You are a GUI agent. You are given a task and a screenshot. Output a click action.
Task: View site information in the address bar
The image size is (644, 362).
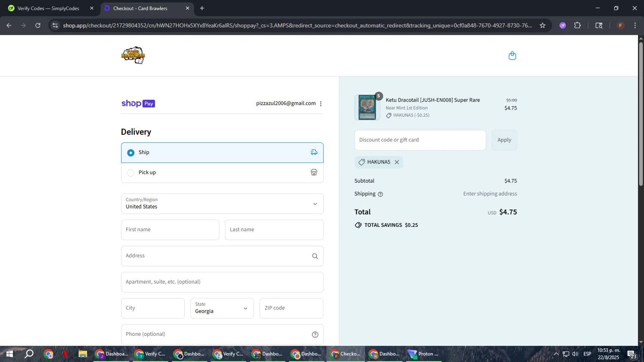click(x=55, y=25)
